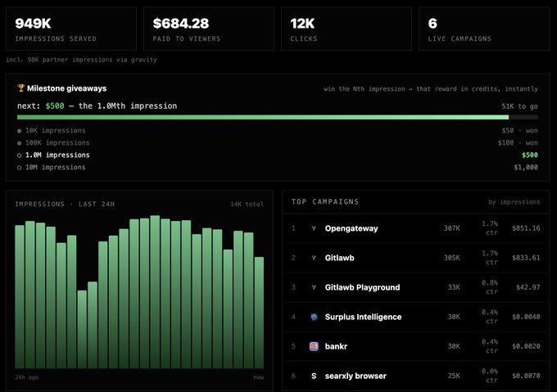Click the "TOP CAMPAIGNS" heading

point(325,201)
